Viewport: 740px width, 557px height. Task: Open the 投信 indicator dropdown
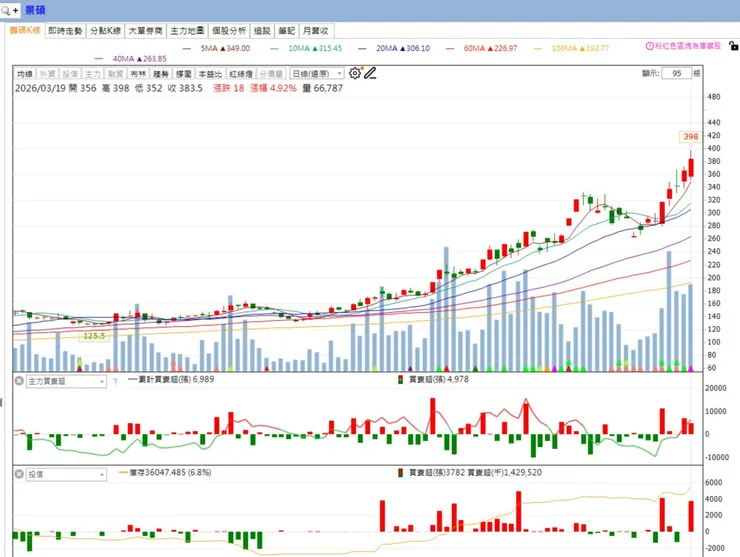tap(66, 474)
